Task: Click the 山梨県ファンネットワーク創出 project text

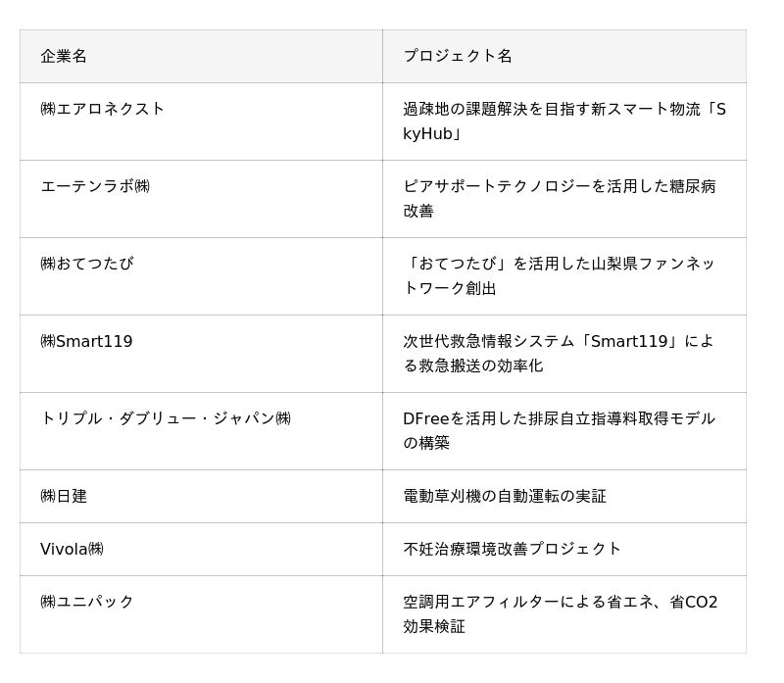Action: click(x=559, y=275)
